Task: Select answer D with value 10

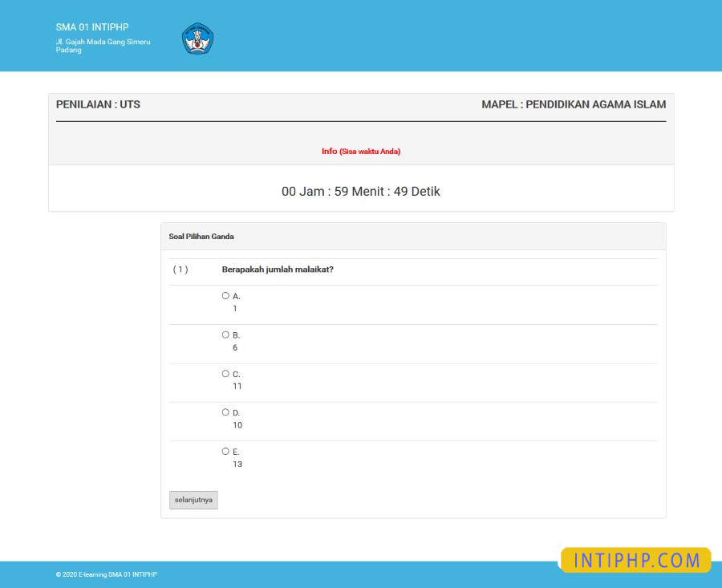Action: (225, 412)
